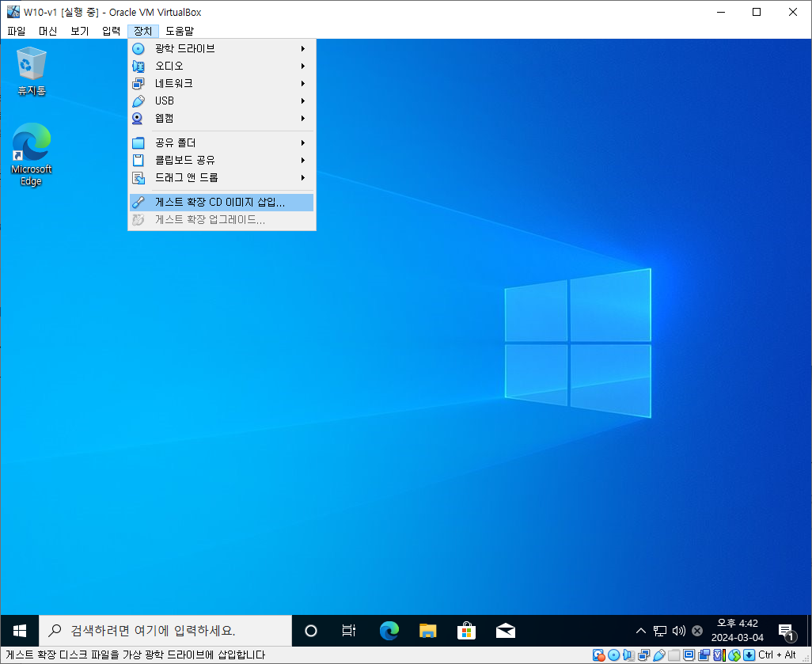Select 게스트 확장 CD 이미지 삽입 entry

point(222,203)
